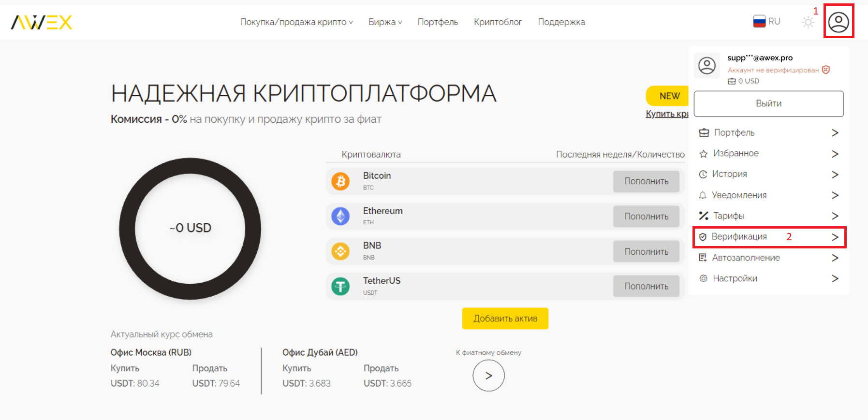
Task: Click the История clock icon
Action: pyautogui.click(x=703, y=174)
